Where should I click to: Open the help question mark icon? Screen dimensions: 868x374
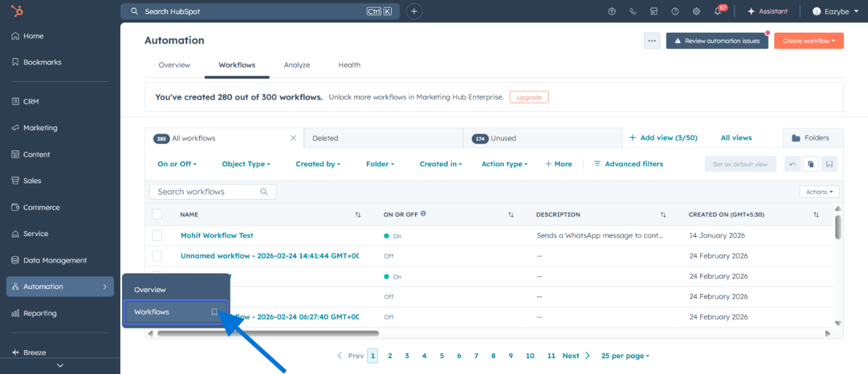click(675, 11)
